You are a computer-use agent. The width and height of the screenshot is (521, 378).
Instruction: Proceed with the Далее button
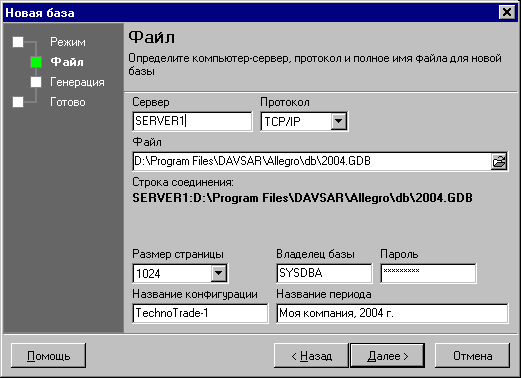point(388,356)
